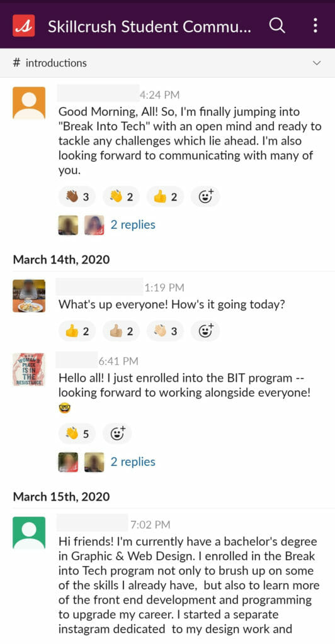Toggle the wave reaction with count 2
335x644 pixels.
click(121, 197)
